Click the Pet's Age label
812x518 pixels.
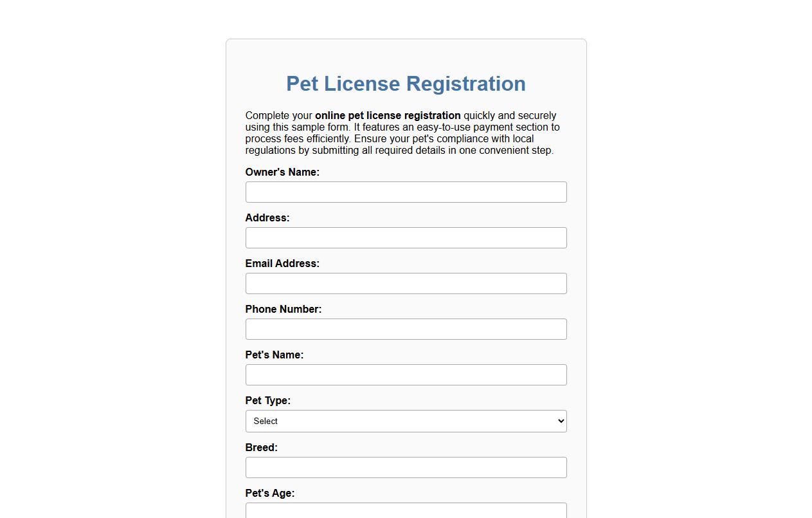[270, 493]
